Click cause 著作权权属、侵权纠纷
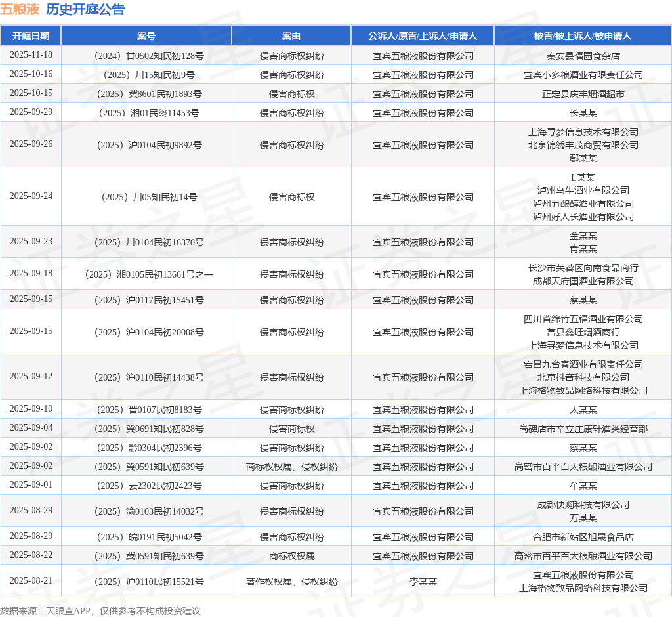This screenshot has height=617, width=672. point(291,582)
